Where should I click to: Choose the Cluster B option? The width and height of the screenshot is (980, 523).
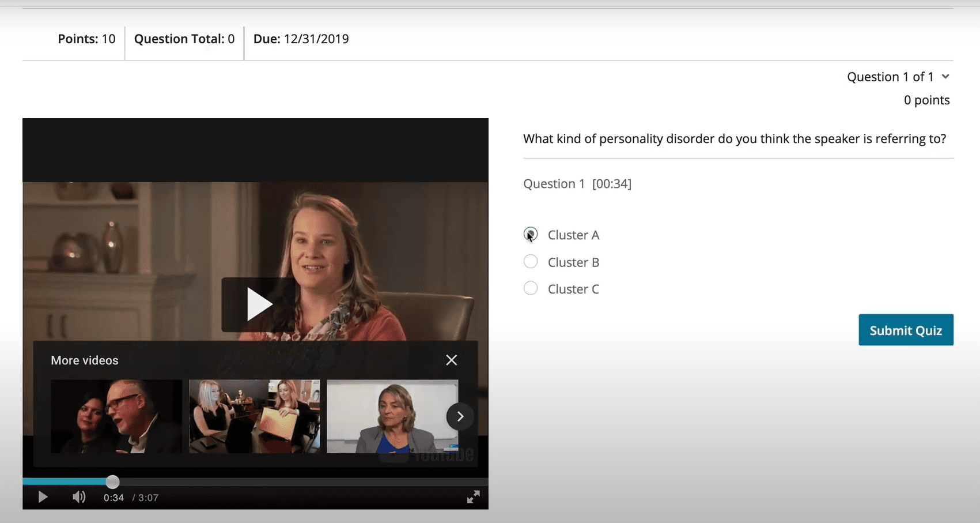(531, 262)
